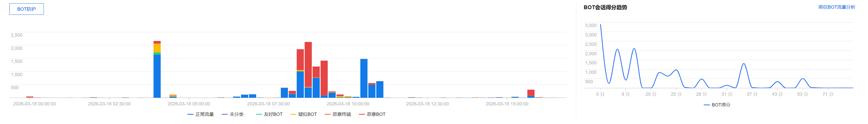Screen dimensions: 868x124
Task: Click the BOT会话得分趋势 chart title
Action: tap(605, 7)
